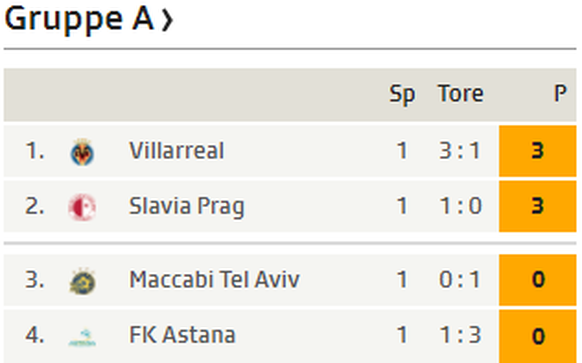Click the Villarreal club crest icon
The height and width of the screenshot is (363, 582).
point(82,152)
